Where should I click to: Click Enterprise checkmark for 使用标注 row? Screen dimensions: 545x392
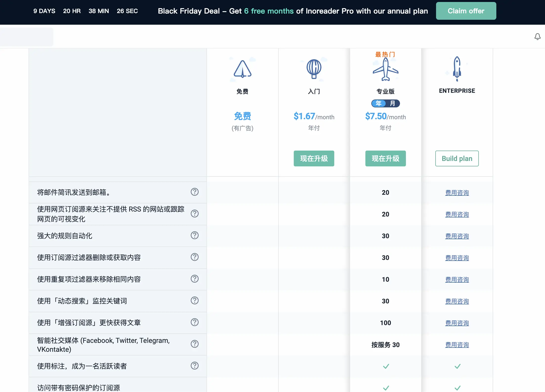click(457, 366)
